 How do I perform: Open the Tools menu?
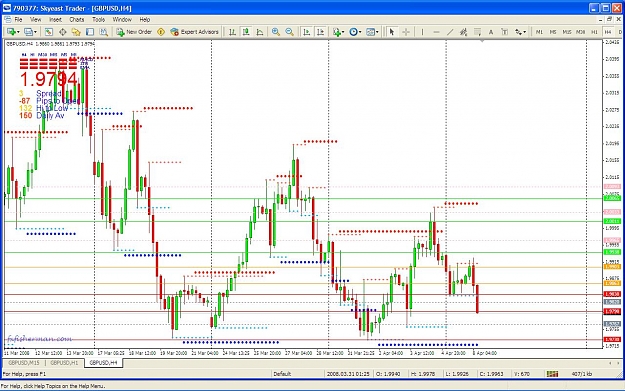[x=98, y=20]
